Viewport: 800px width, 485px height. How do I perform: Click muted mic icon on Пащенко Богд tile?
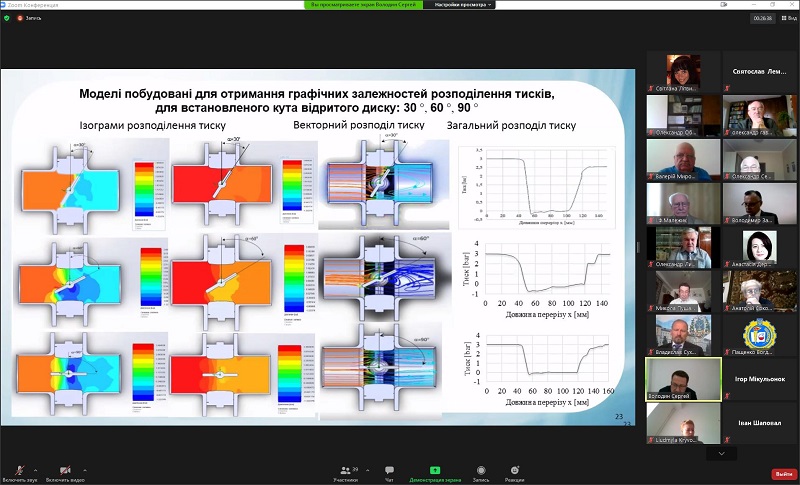pyautogui.click(x=727, y=352)
